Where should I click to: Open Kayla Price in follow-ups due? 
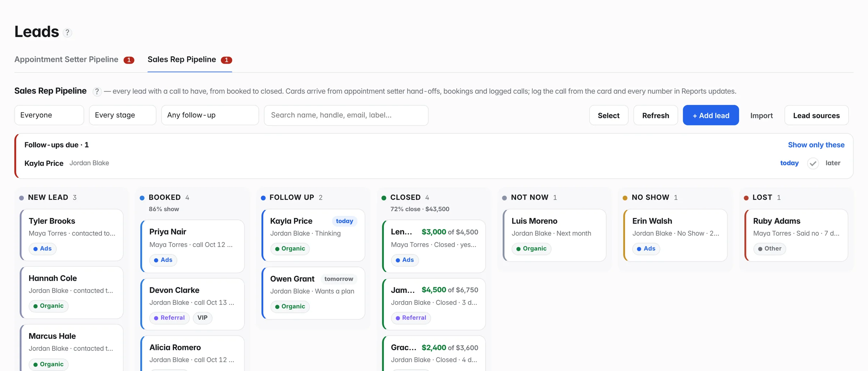tap(44, 163)
